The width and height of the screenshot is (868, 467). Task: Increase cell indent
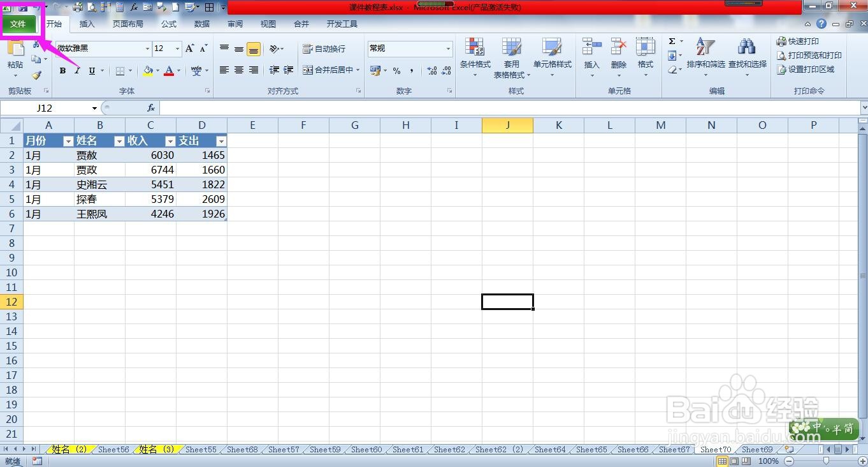(x=289, y=70)
